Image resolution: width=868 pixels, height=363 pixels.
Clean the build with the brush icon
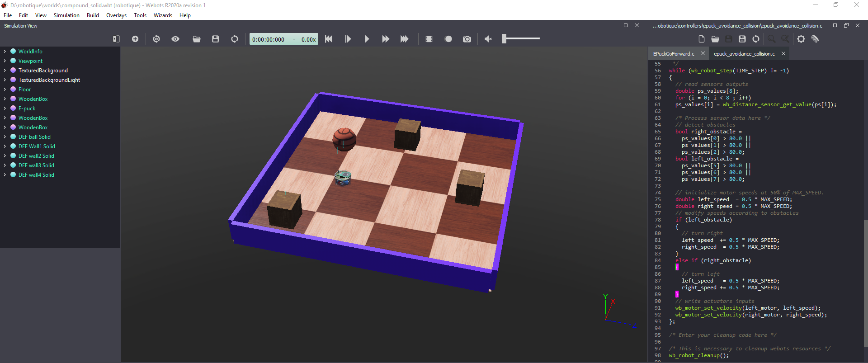(x=815, y=39)
